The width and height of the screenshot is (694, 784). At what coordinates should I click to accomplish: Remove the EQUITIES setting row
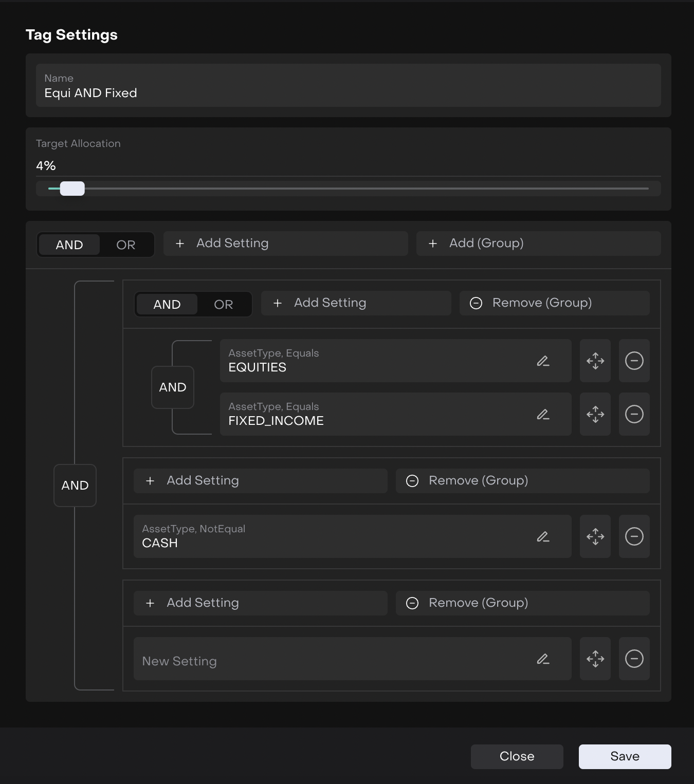[634, 361]
